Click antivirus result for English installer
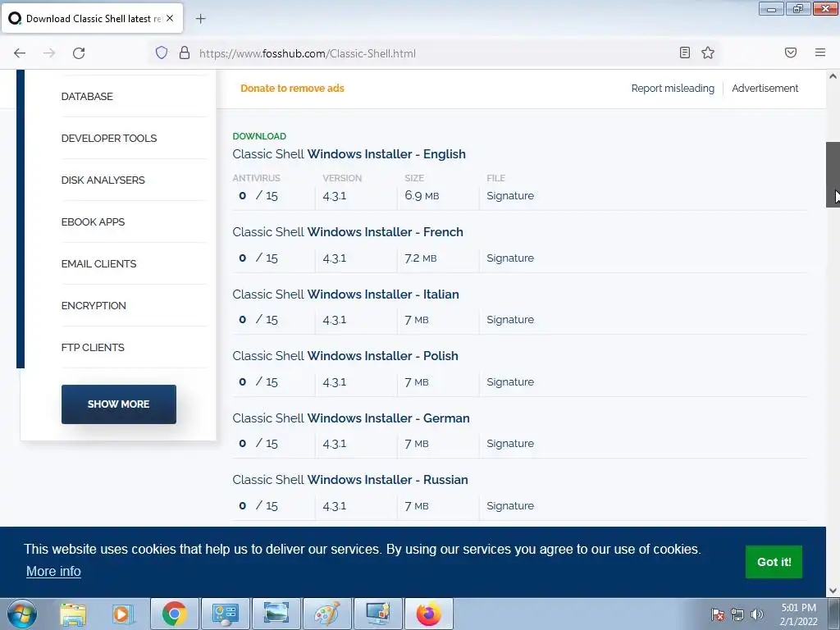The image size is (840, 630). pos(258,195)
